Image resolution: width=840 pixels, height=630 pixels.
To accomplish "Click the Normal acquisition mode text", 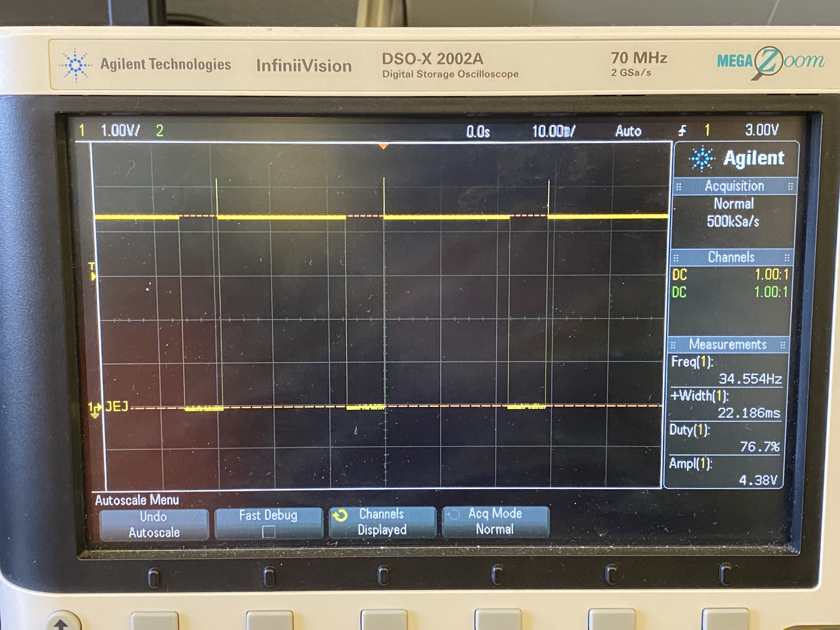I will [x=734, y=204].
